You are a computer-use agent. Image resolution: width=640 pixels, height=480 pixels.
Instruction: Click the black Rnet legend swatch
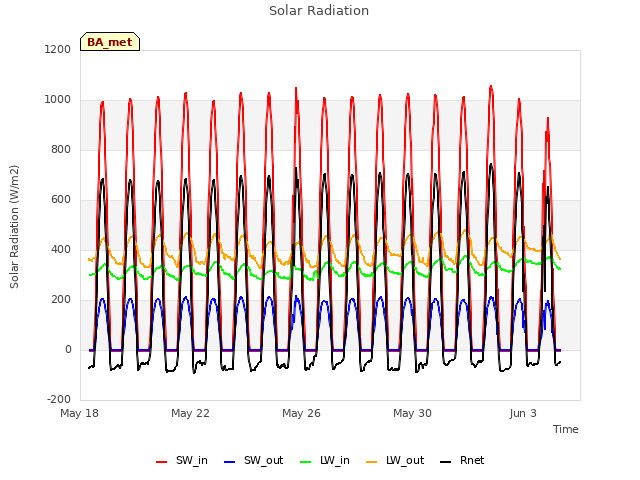point(446,462)
